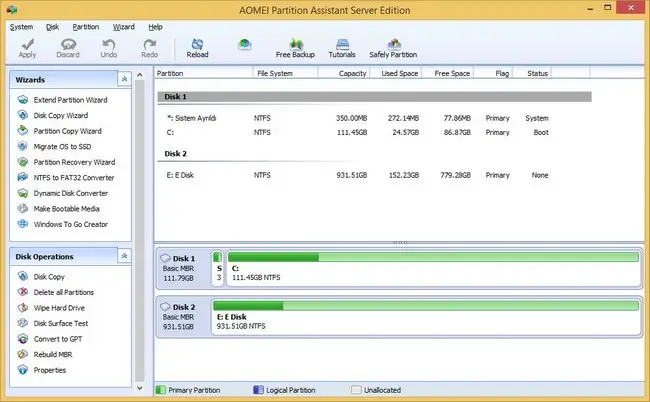Collapse the Disk Operations panel
Image resolution: width=650 pixels, height=402 pixels.
(124, 256)
